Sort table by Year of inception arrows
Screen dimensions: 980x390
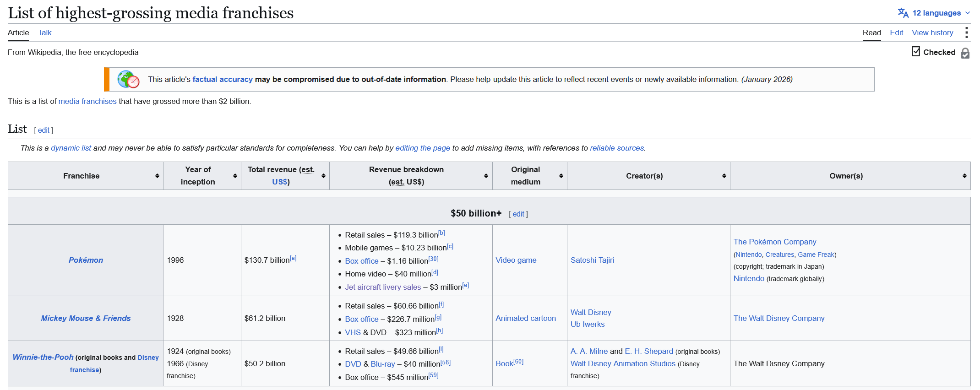[235, 176]
